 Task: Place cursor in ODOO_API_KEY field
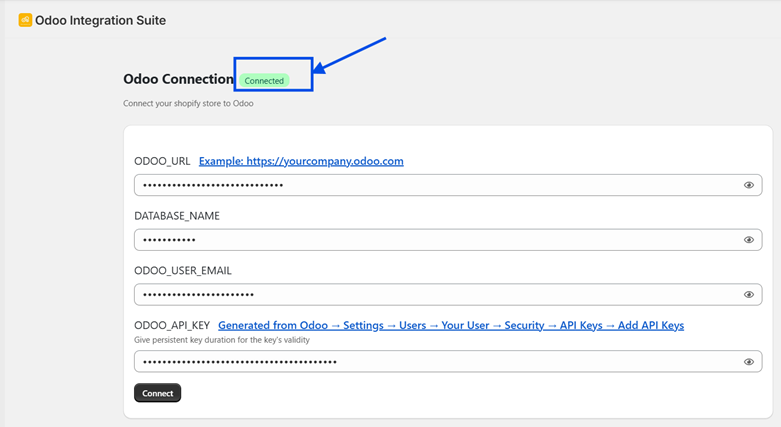pos(430,362)
